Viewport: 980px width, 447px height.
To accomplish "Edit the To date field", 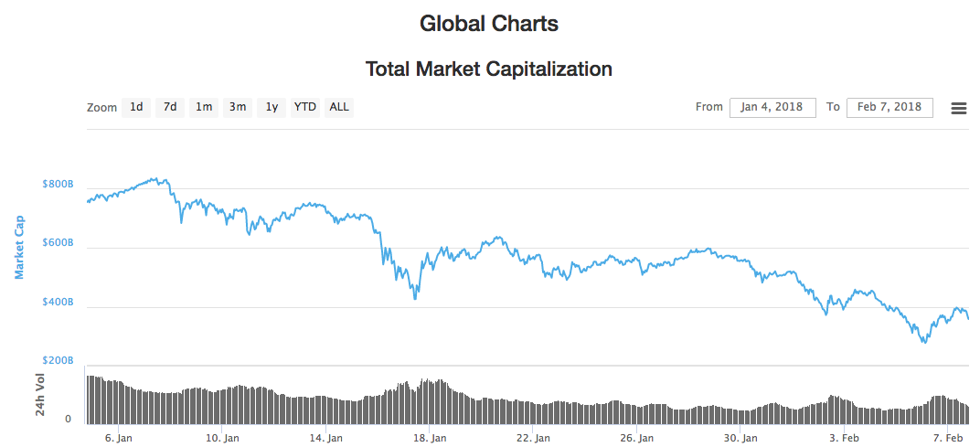I will 889,107.
